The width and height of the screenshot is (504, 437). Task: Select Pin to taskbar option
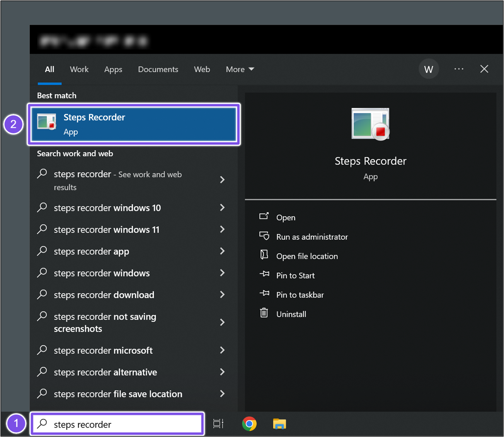tap(300, 295)
